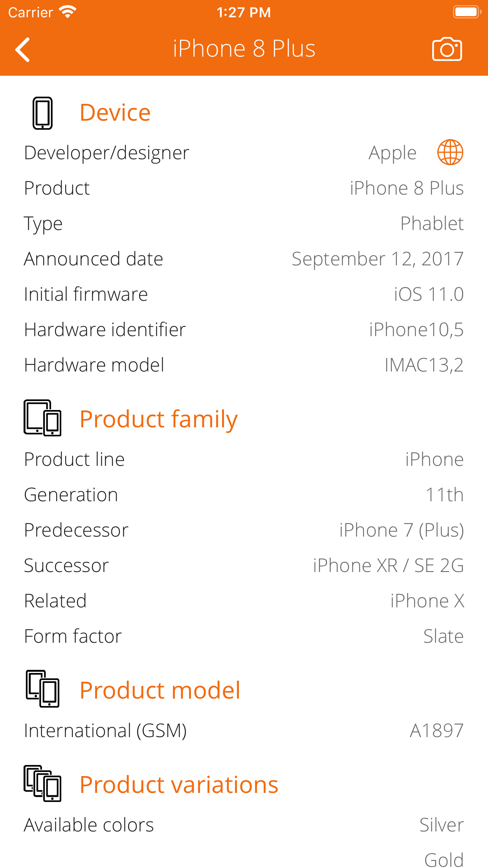Open the camera icon in the header
Viewport: 488px width, 868px height.
point(447,49)
